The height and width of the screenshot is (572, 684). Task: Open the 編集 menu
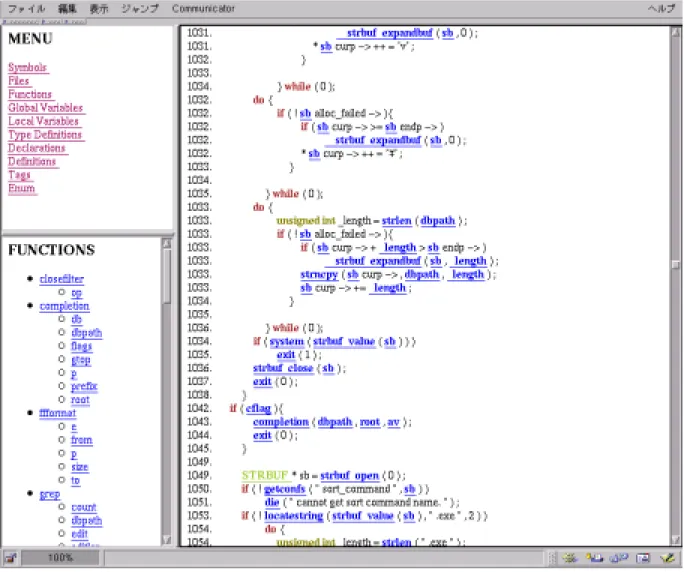coord(67,9)
